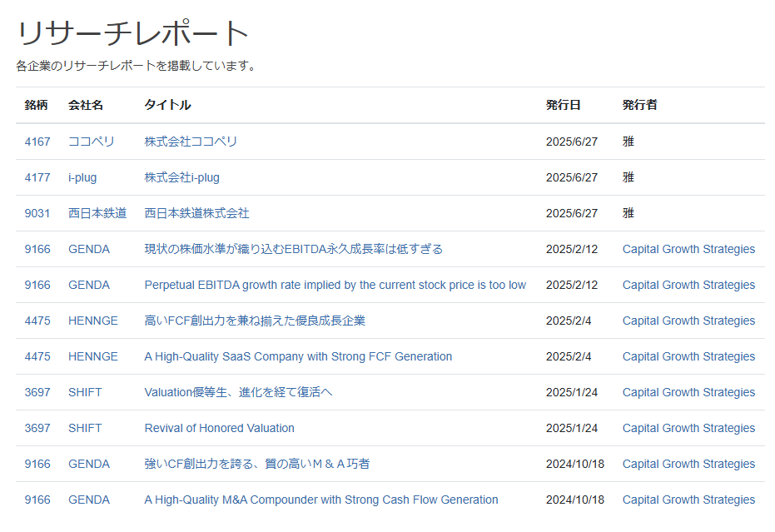Open the 株式会社ココペリ report
The width and height of the screenshot is (775, 532).
tap(189, 142)
